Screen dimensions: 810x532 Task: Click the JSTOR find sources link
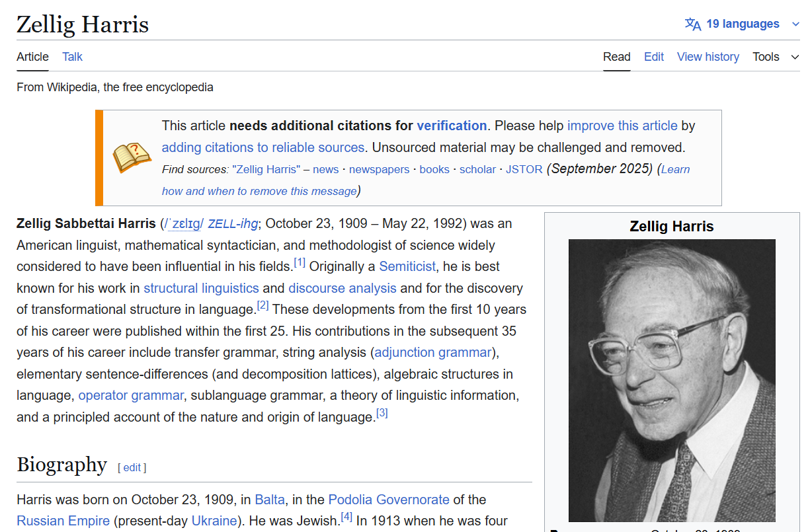[x=524, y=169]
